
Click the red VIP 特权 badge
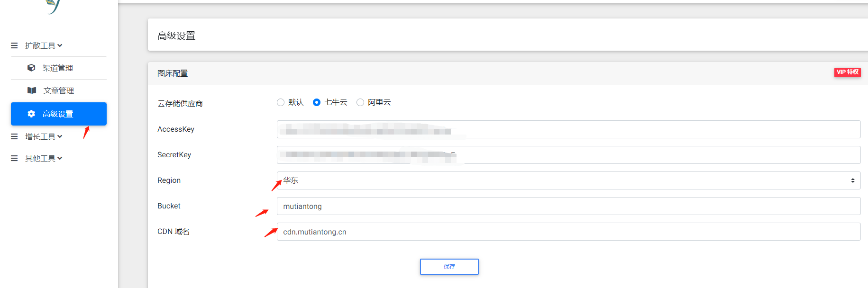pos(847,72)
